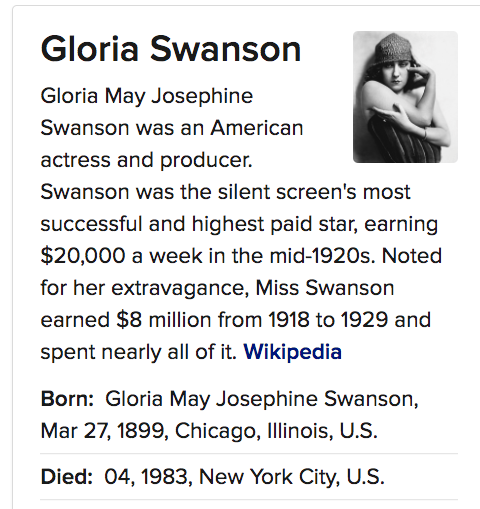Click first description line "Gloria May Josephine"
This screenshot has height=509, width=480.
[147, 96]
